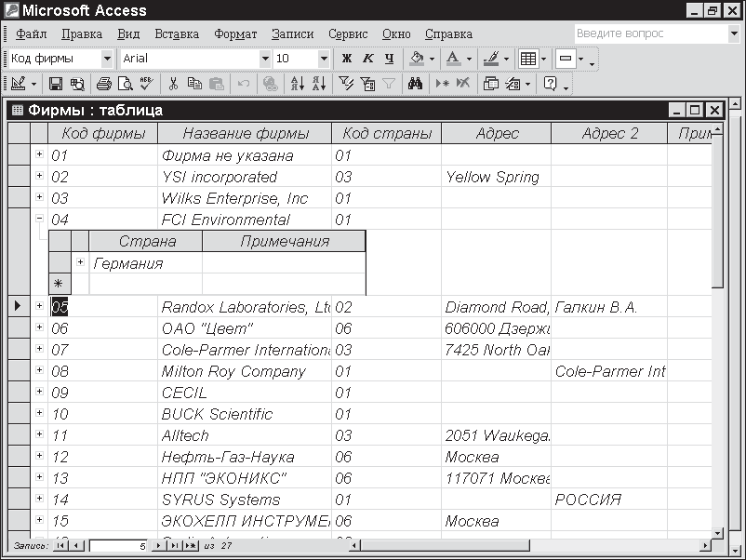Open the Файл menu
The width and height of the screenshot is (746, 560).
tap(31, 34)
